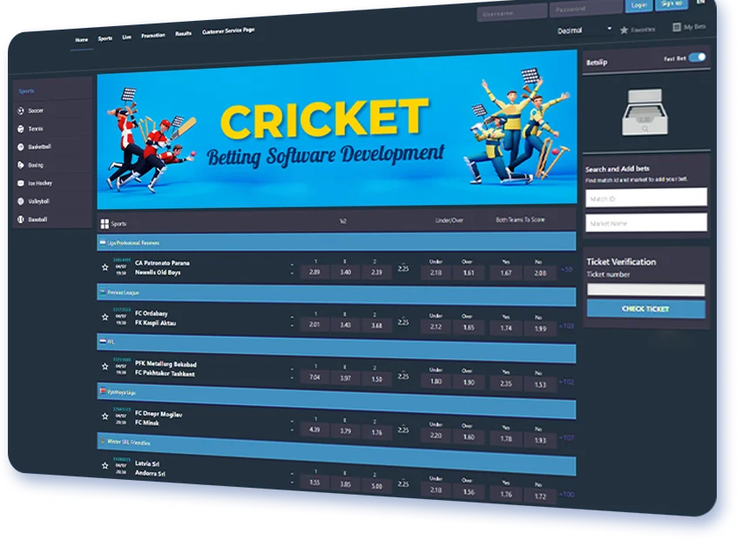Select Yes 1.67 both teams score Patronato
Viewport: 756px width, 540px height.
(506, 273)
